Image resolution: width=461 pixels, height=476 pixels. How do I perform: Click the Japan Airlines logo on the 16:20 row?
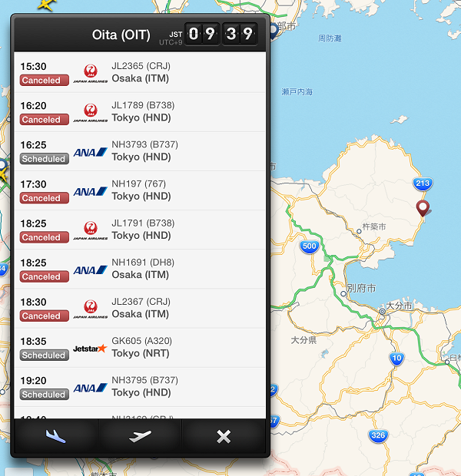click(x=90, y=113)
